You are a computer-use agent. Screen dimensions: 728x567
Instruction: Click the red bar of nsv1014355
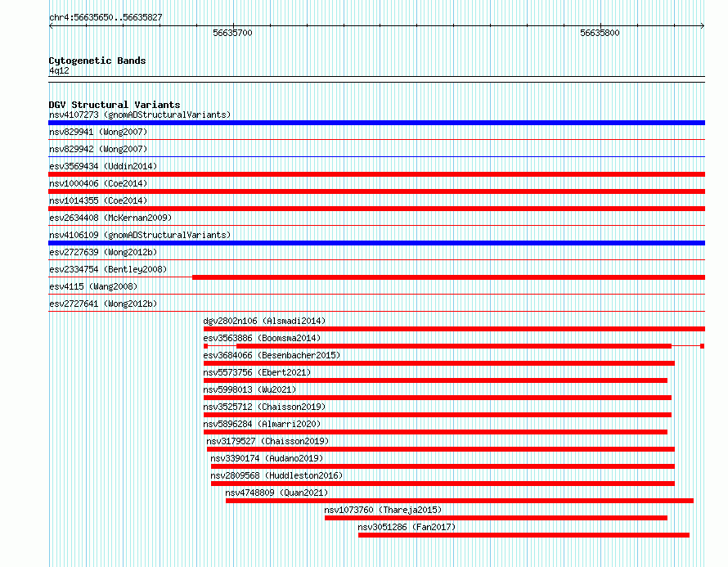point(376,209)
